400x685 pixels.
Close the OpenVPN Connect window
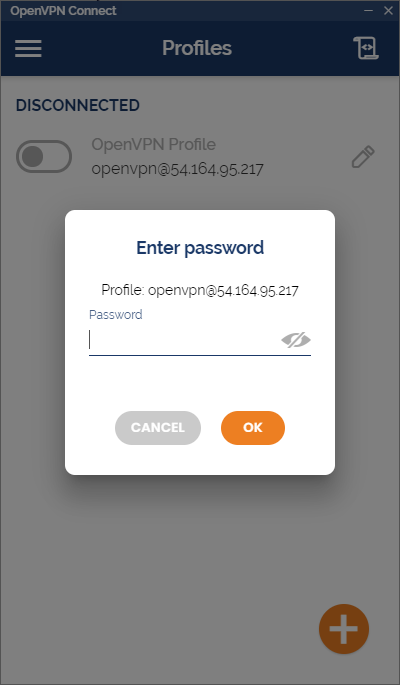pos(388,10)
